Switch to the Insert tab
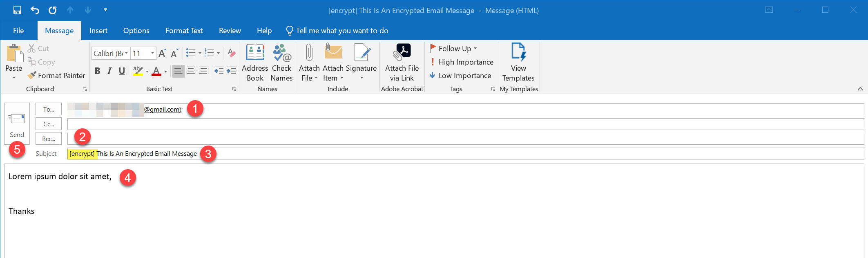This screenshot has height=258, width=868. coord(98,31)
